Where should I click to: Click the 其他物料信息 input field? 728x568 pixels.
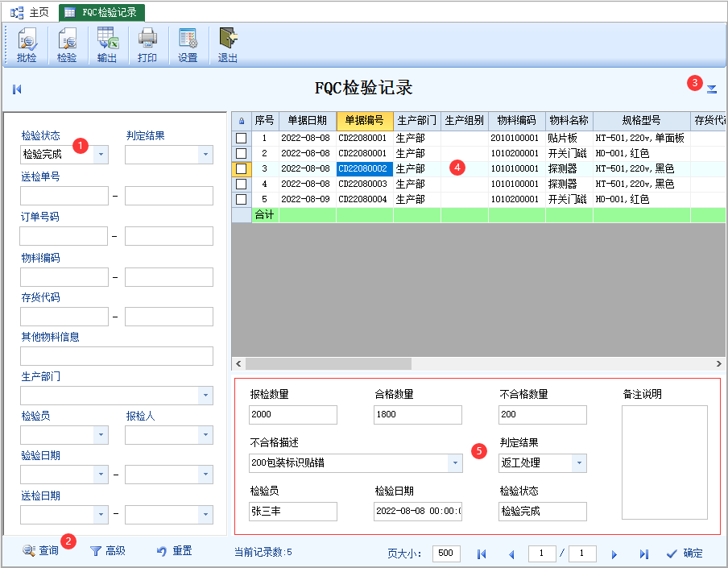coord(117,356)
